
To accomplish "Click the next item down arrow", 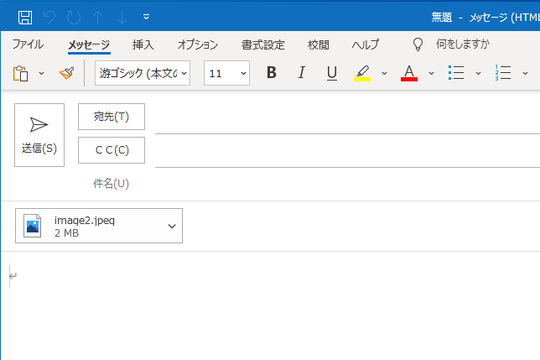I will click(x=122, y=17).
